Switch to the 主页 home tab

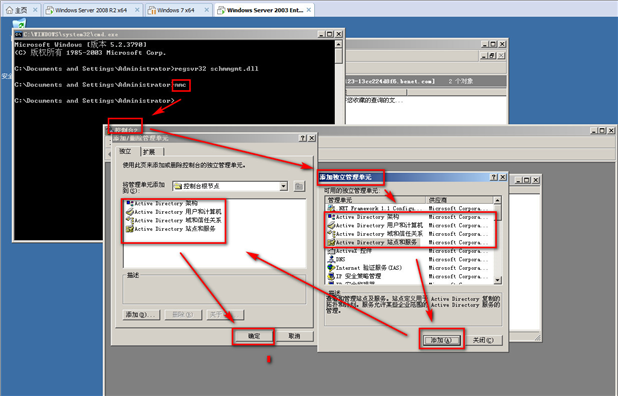[22, 10]
